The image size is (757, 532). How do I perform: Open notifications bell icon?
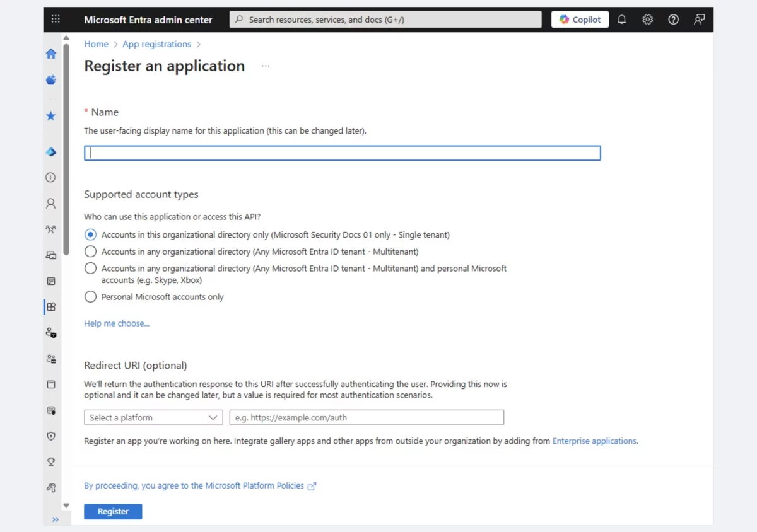(622, 20)
